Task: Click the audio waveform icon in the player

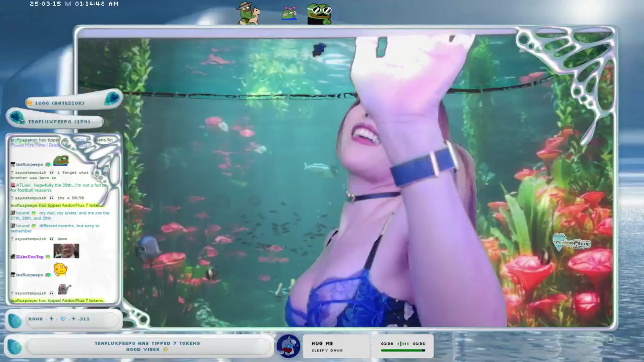Action: point(403,344)
